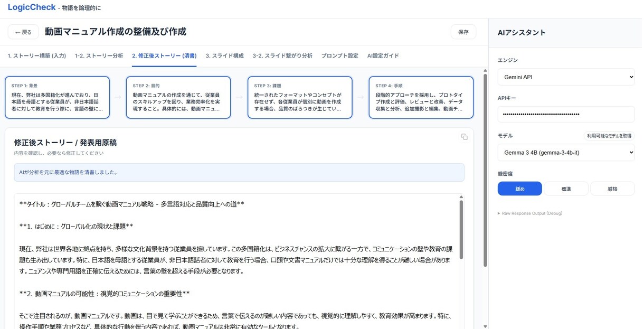Click the main page vertical scrollbar thumb
The image size is (644, 329).
pyautogui.click(x=485, y=169)
